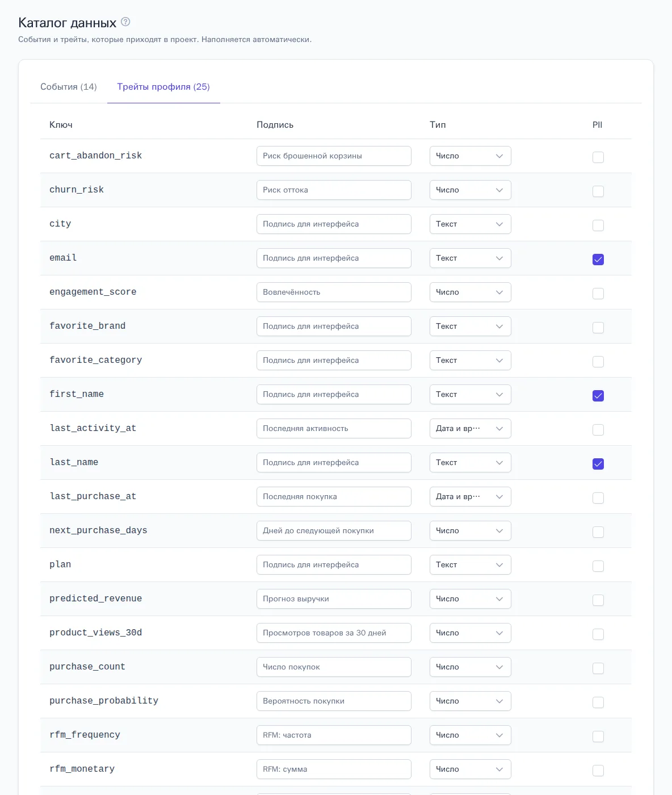The image size is (672, 795).
Task: Enable PII checkbox for city
Action: (598, 225)
